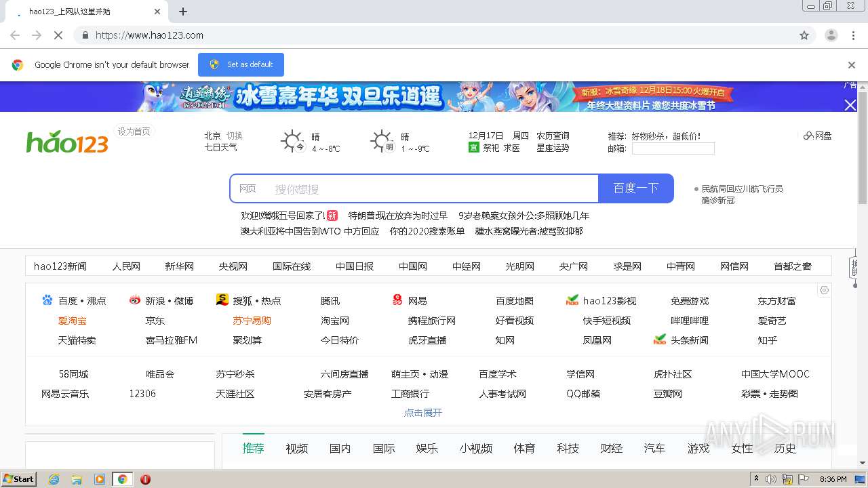Open the 网页 search type dropdown
Viewport: 868px width, 488px height.
(x=248, y=188)
